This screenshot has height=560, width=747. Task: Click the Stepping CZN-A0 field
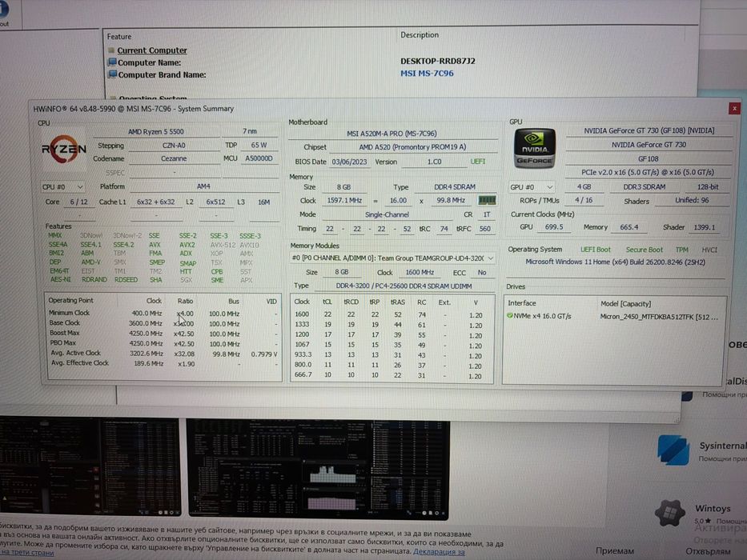[x=174, y=146]
